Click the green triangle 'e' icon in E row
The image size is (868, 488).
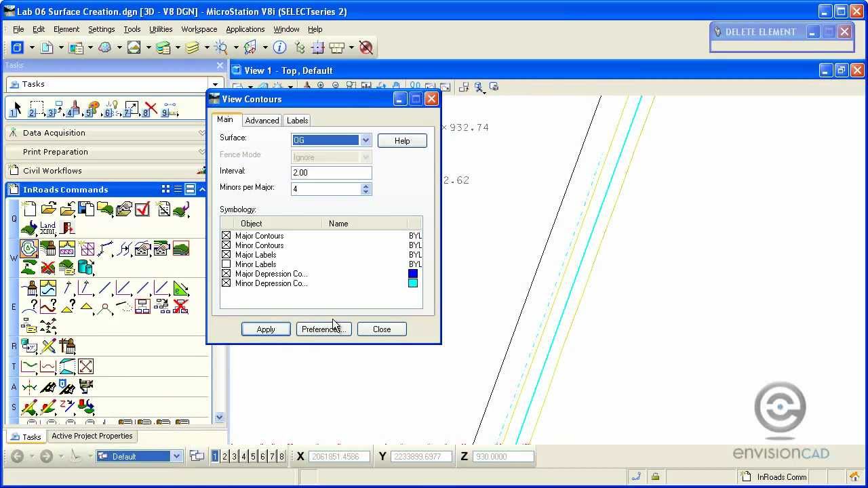180,289
